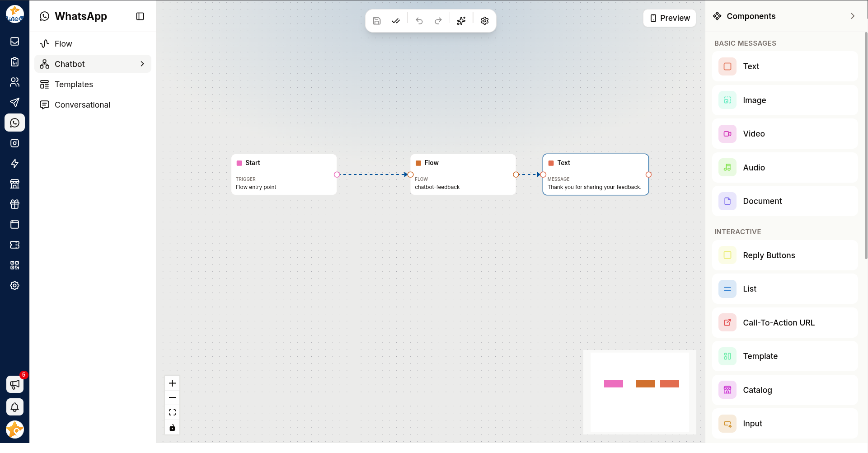Add a Template component
The width and height of the screenshot is (868, 453).
pyautogui.click(x=785, y=356)
